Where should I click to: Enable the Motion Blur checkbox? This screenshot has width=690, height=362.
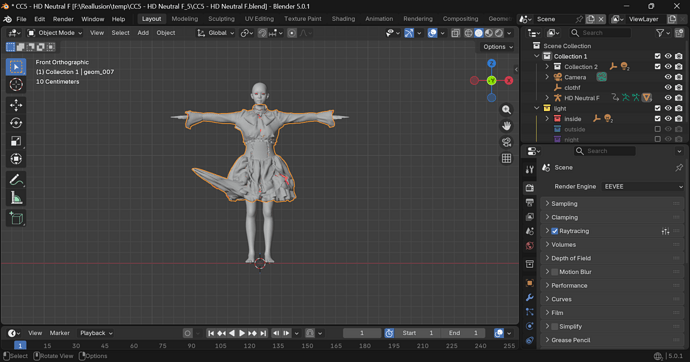point(554,272)
